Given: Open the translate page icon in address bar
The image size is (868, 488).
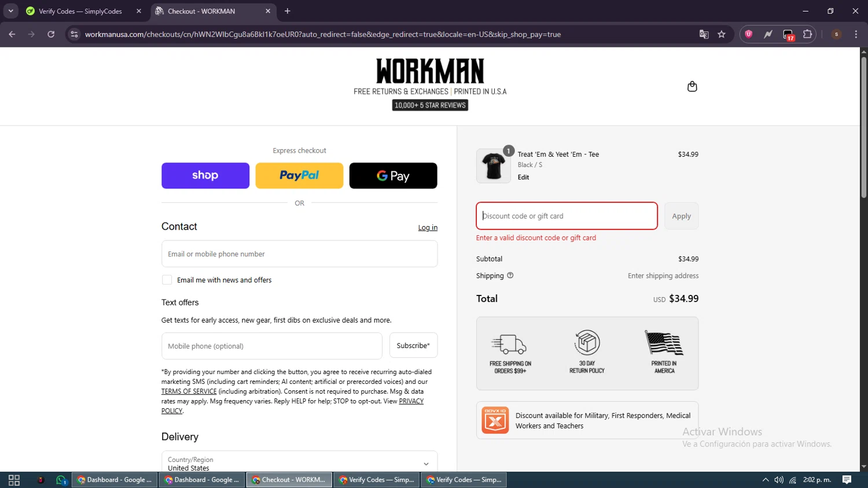Looking at the screenshot, I should (x=704, y=34).
